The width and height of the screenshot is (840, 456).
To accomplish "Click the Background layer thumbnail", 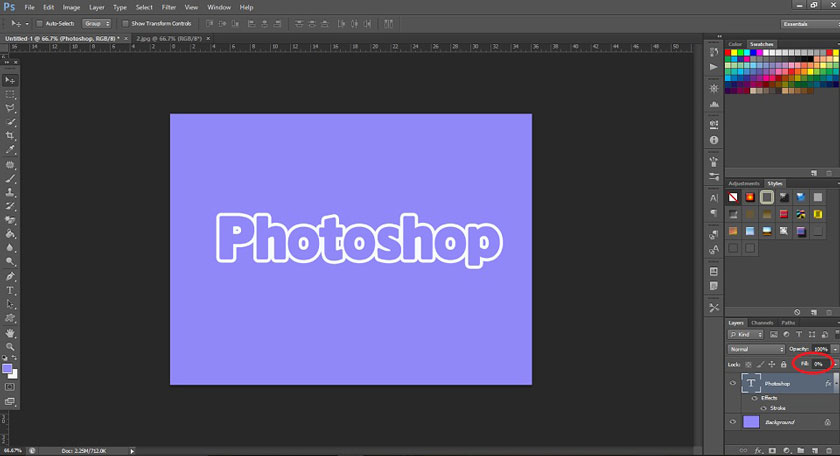I will (751, 422).
